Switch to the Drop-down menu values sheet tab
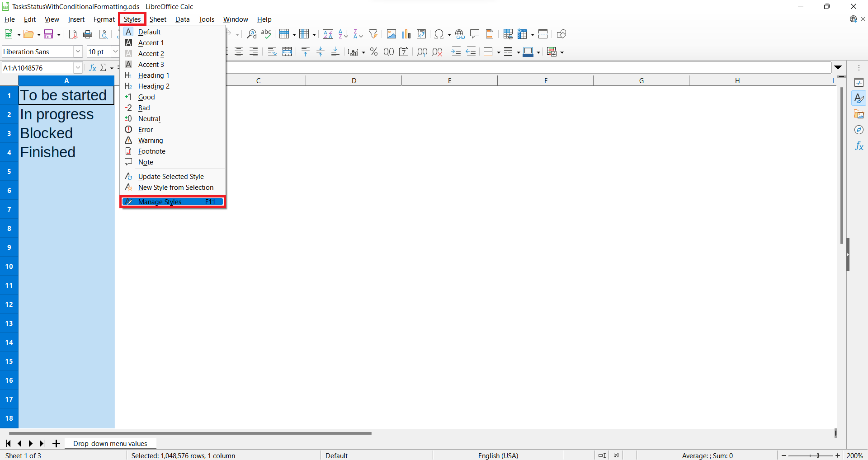The width and height of the screenshot is (868, 460). 110,443
